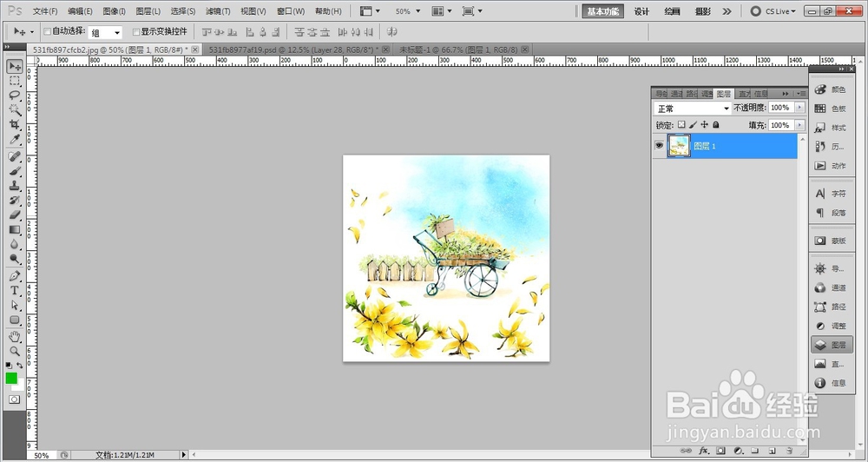Select the Zoom tool

pyautogui.click(x=15, y=351)
